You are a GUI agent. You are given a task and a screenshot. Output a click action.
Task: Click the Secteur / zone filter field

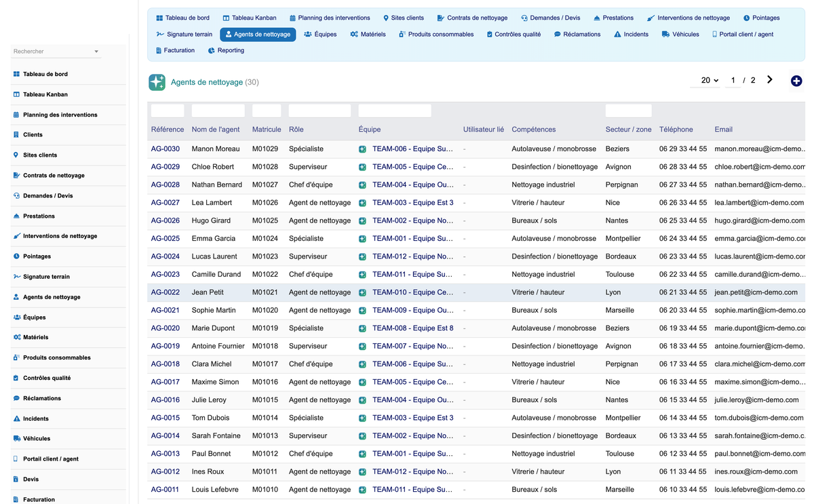pyautogui.click(x=629, y=111)
